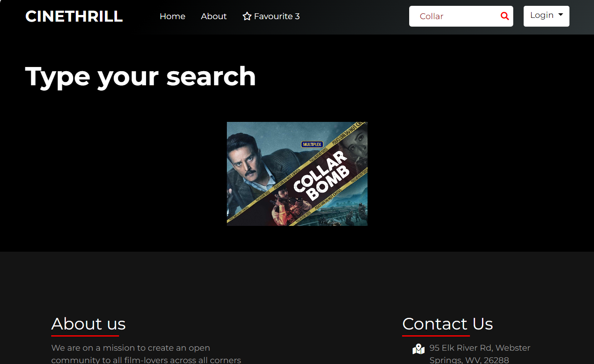Screen dimensions: 594x364
Task: Open the Collar Bomb movie poster
Action: [x=297, y=174]
